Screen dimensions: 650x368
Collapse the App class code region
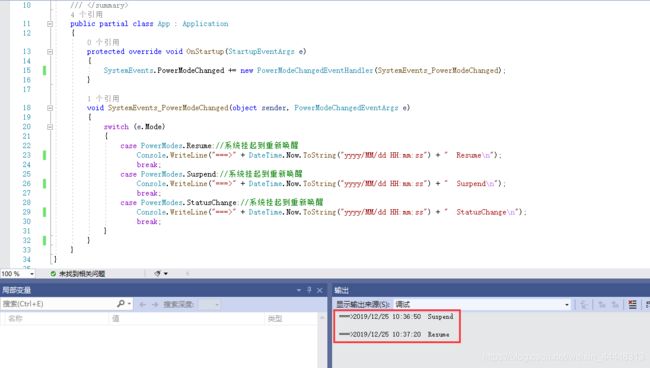[x=50, y=24]
